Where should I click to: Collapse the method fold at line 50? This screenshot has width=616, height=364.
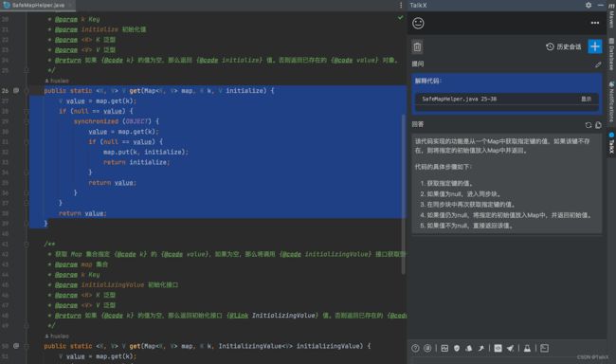(x=27, y=346)
